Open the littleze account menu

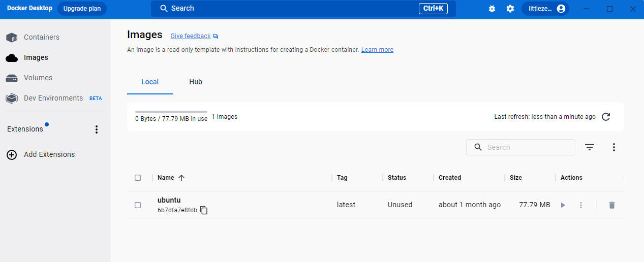tap(545, 9)
